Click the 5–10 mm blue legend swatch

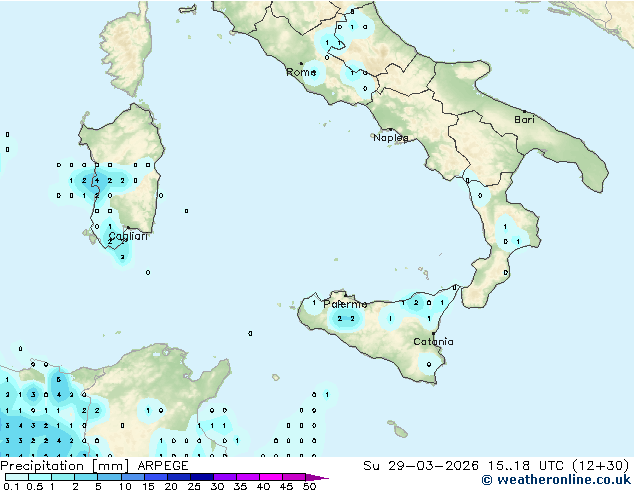click(x=109, y=477)
